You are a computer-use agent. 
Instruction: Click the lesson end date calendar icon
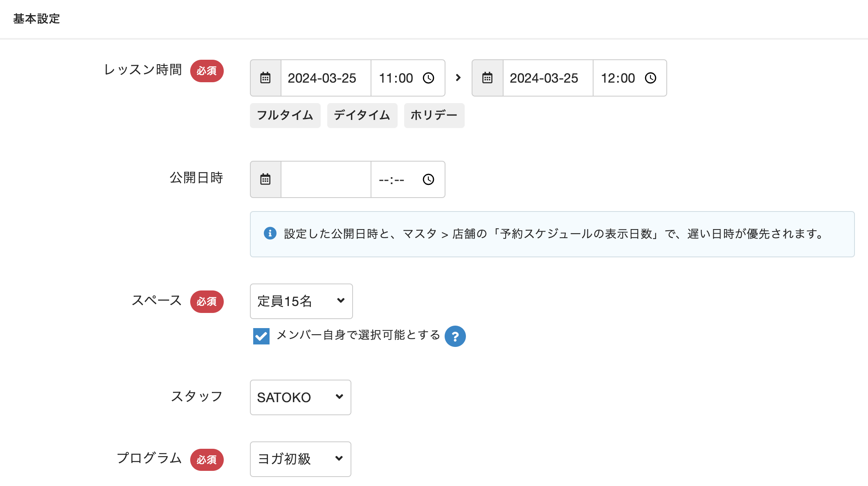[x=487, y=78]
